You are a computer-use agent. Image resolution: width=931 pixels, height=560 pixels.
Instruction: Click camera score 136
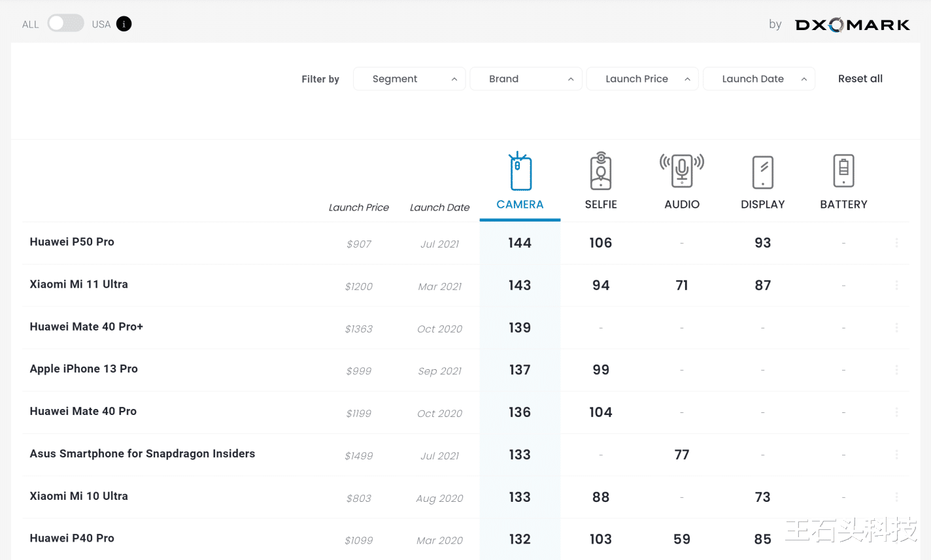(x=520, y=412)
